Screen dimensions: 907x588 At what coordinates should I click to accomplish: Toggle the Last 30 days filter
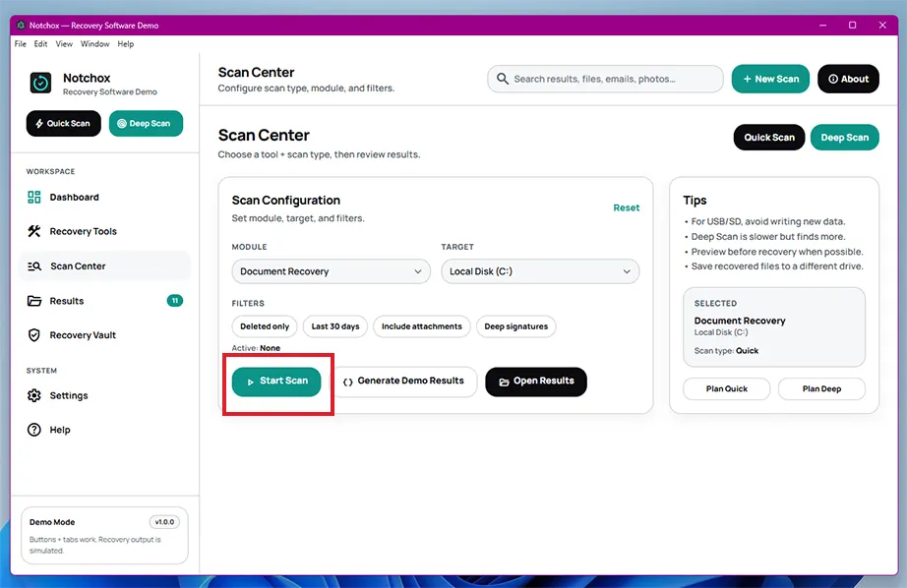[335, 326]
